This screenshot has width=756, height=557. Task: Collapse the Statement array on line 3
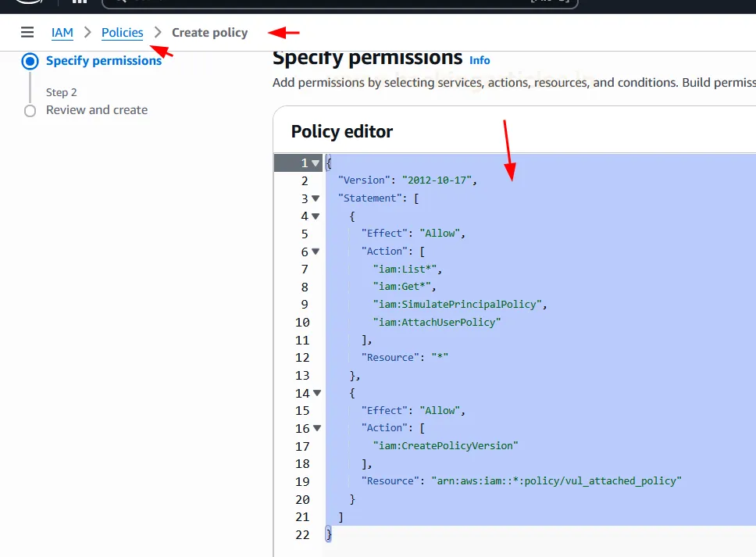pos(316,198)
